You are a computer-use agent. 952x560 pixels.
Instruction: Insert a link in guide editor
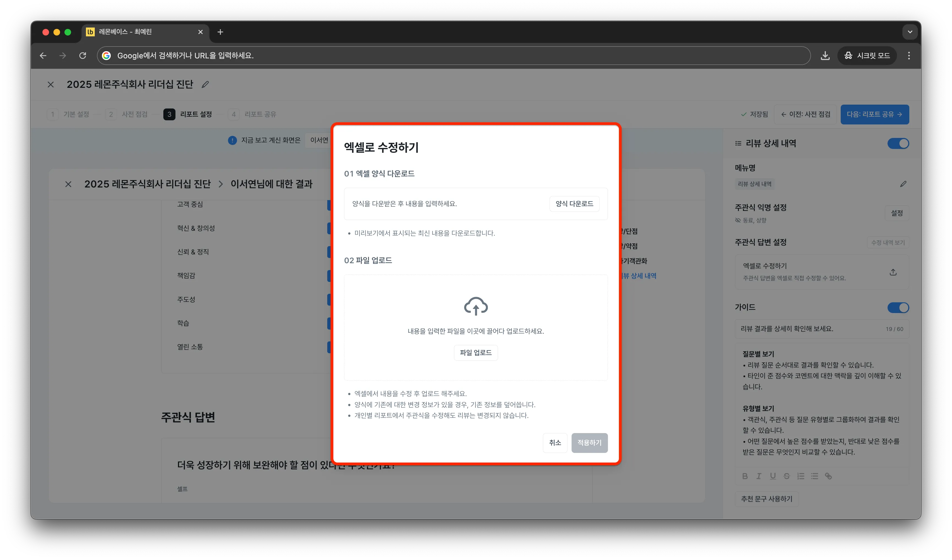coord(829,476)
